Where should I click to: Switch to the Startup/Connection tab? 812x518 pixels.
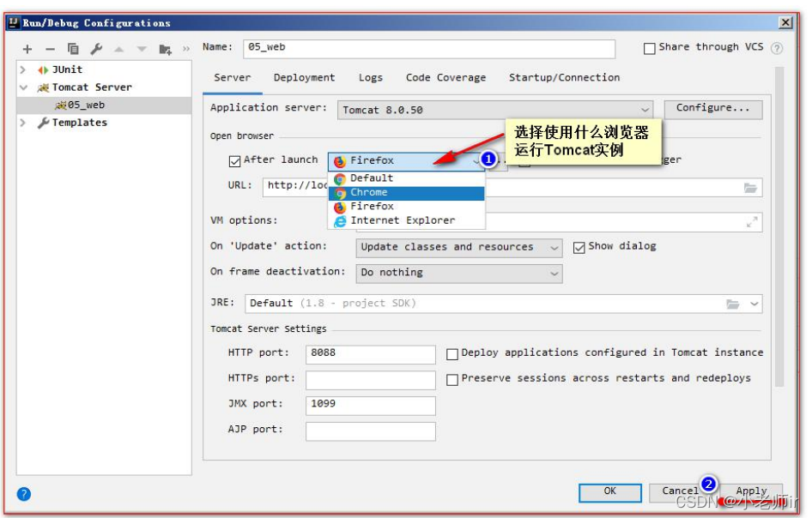tap(564, 78)
